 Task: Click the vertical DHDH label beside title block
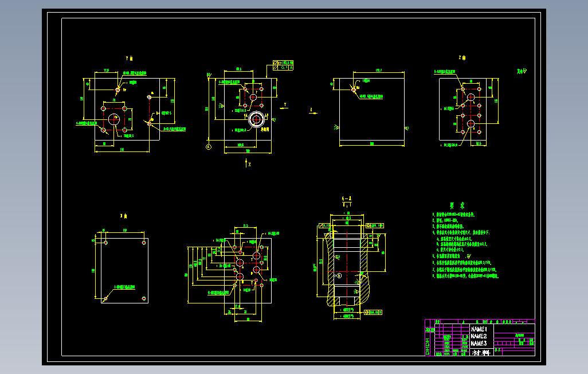coord(428,346)
